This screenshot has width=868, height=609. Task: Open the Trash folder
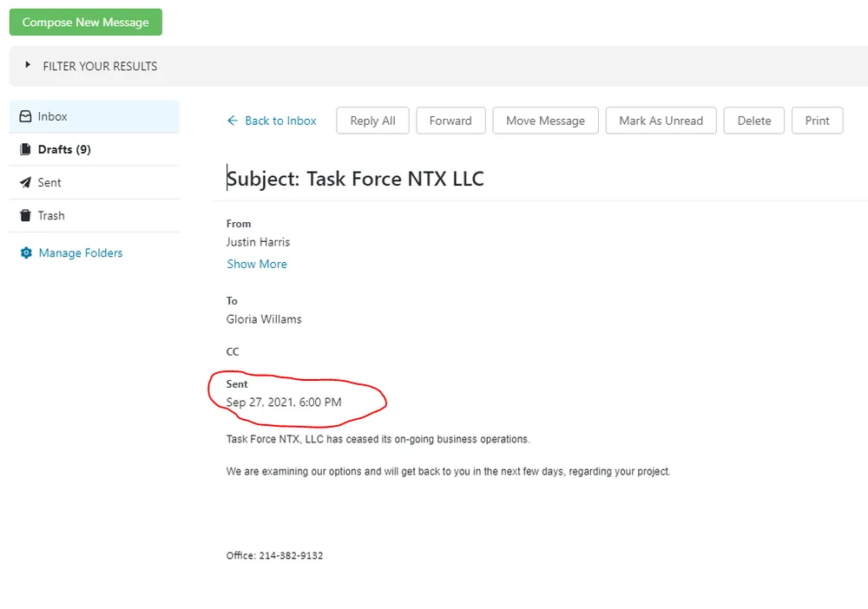coord(51,215)
